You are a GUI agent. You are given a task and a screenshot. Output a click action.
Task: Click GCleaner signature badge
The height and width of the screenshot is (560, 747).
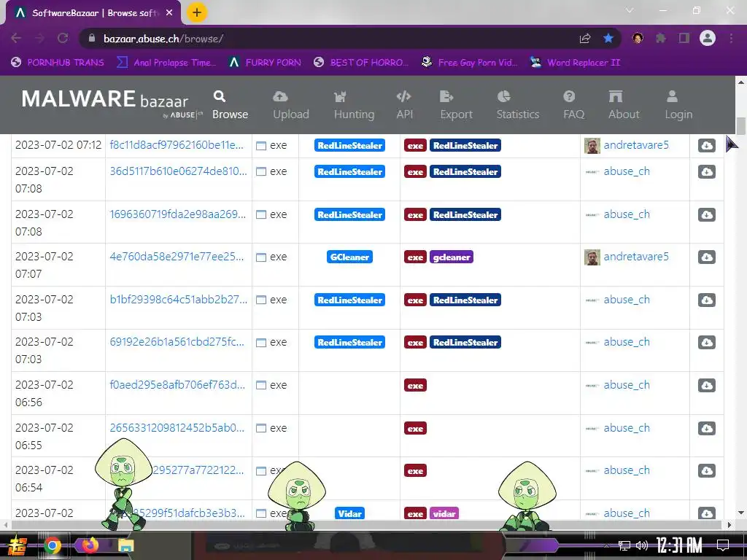[x=349, y=257]
